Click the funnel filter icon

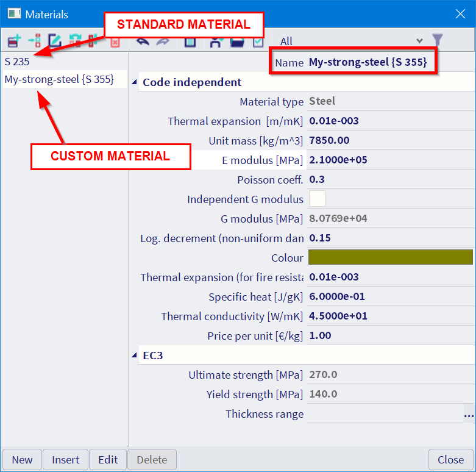(437, 41)
